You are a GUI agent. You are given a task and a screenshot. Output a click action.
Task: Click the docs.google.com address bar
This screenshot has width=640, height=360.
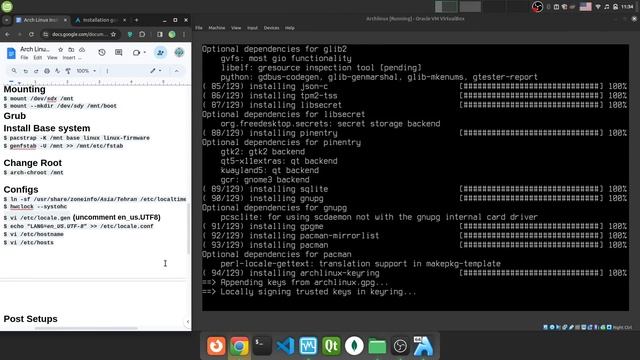tap(80, 35)
